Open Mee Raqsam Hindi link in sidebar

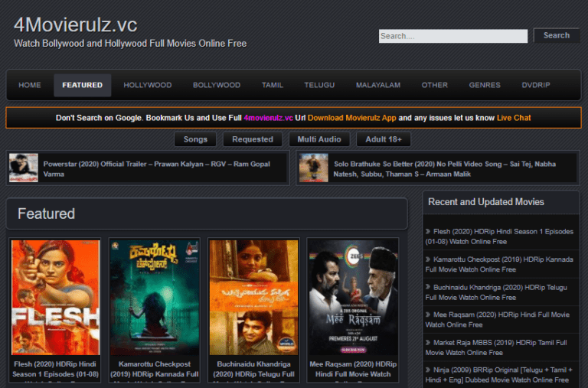pyautogui.click(x=497, y=320)
